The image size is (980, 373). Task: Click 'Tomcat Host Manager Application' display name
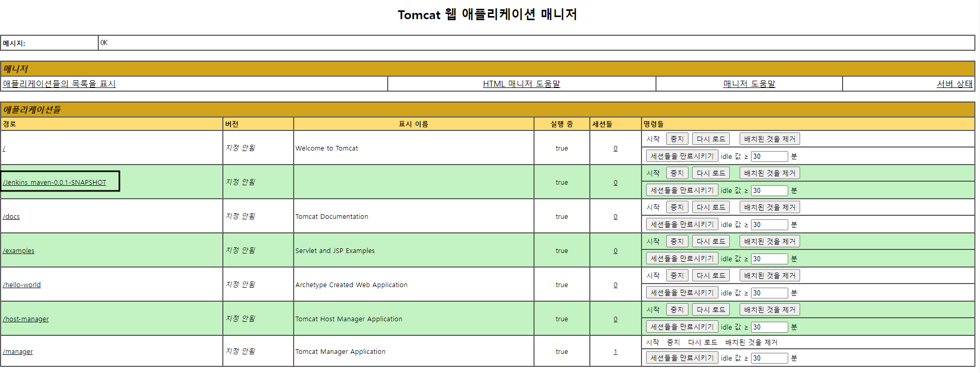tap(349, 319)
